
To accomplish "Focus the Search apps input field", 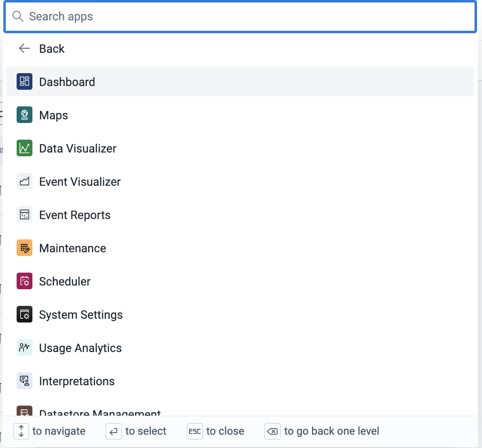I will coord(249,17).
